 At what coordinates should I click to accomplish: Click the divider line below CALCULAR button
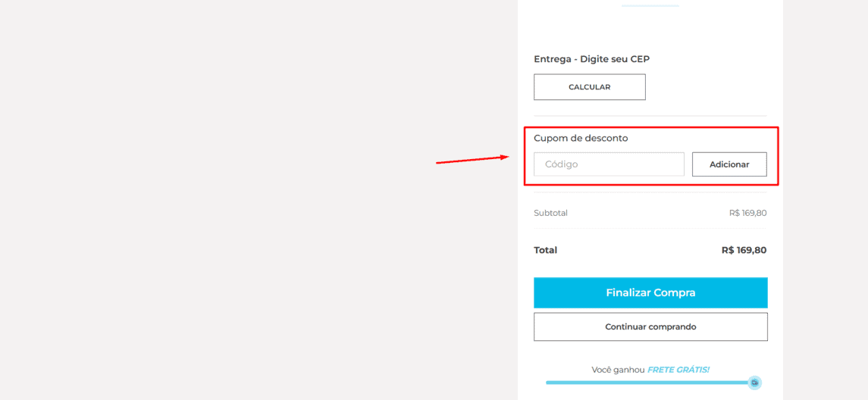650,116
